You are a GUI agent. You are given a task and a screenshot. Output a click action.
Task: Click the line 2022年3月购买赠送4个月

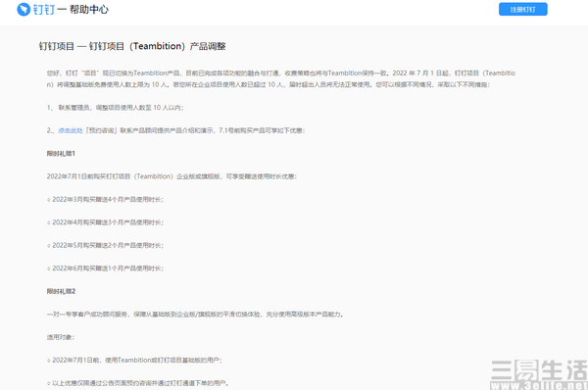(105, 200)
